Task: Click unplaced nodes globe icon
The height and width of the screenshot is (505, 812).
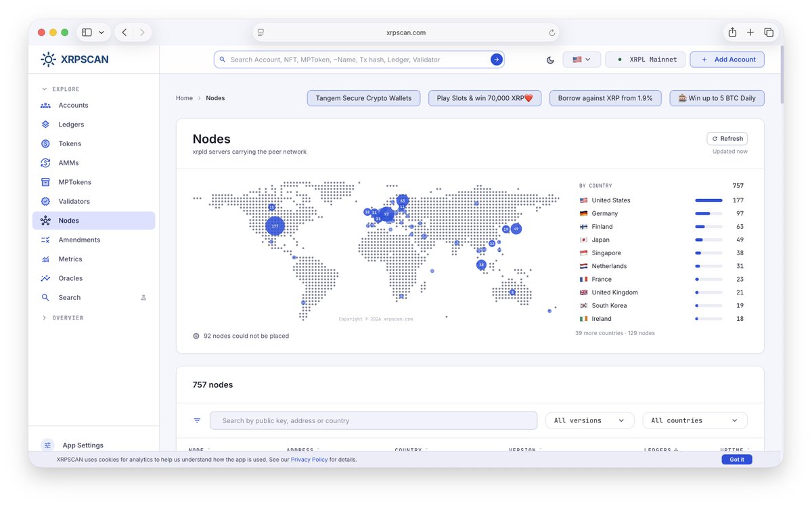Action: click(196, 336)
